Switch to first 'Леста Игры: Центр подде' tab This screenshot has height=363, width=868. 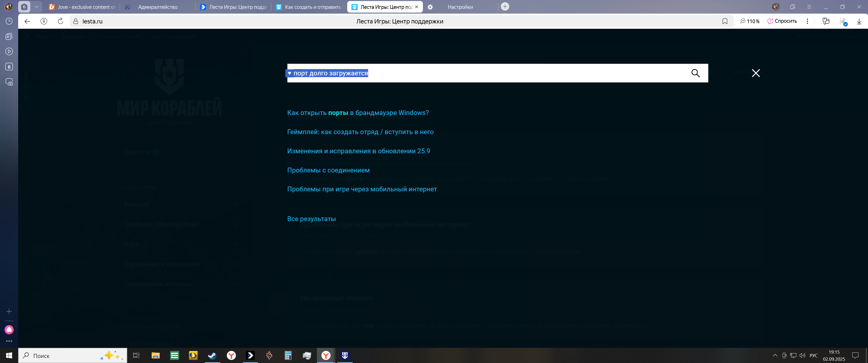(x=233, y=7)
